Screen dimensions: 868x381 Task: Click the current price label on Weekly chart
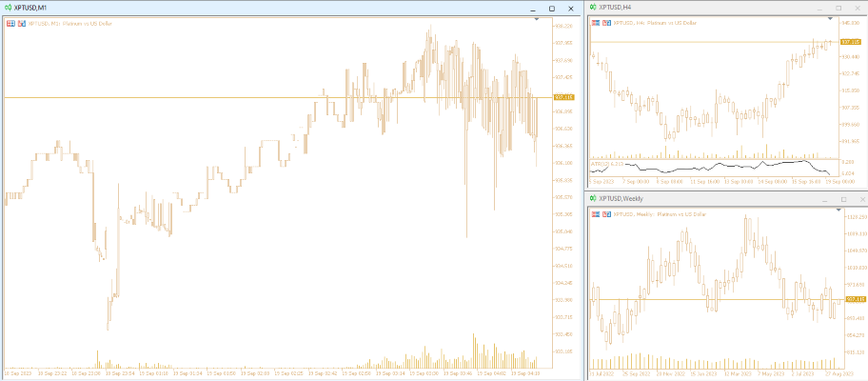853,300
